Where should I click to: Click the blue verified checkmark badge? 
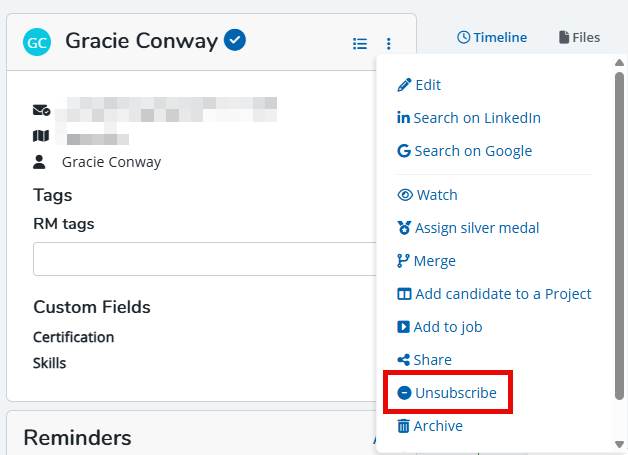(x=235, y=40)
